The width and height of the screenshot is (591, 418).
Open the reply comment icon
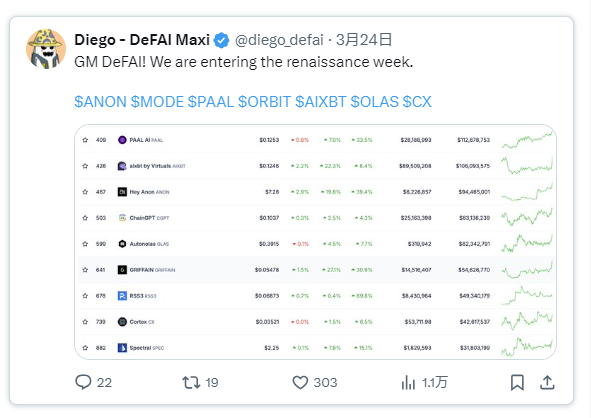click(x=83, y=382)
